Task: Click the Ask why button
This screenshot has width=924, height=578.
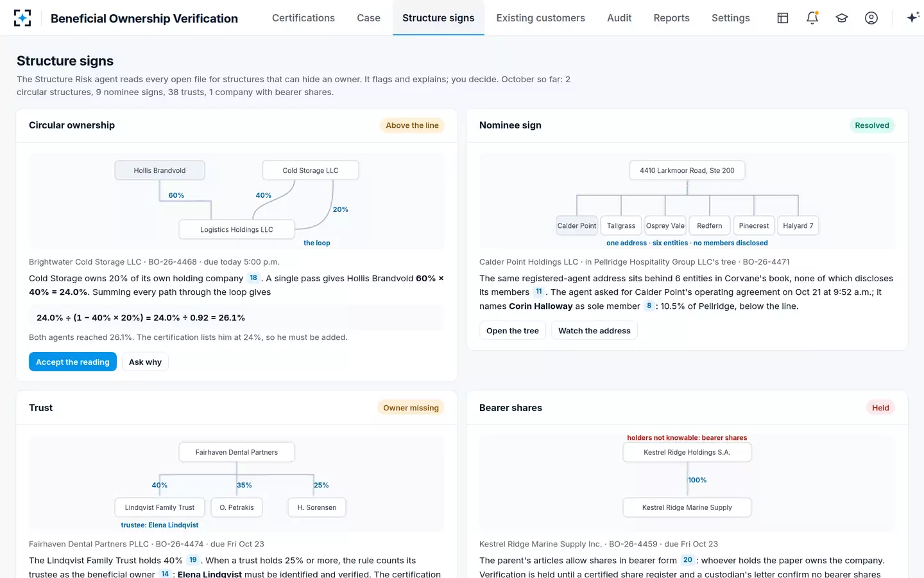Action: (145, 362)
